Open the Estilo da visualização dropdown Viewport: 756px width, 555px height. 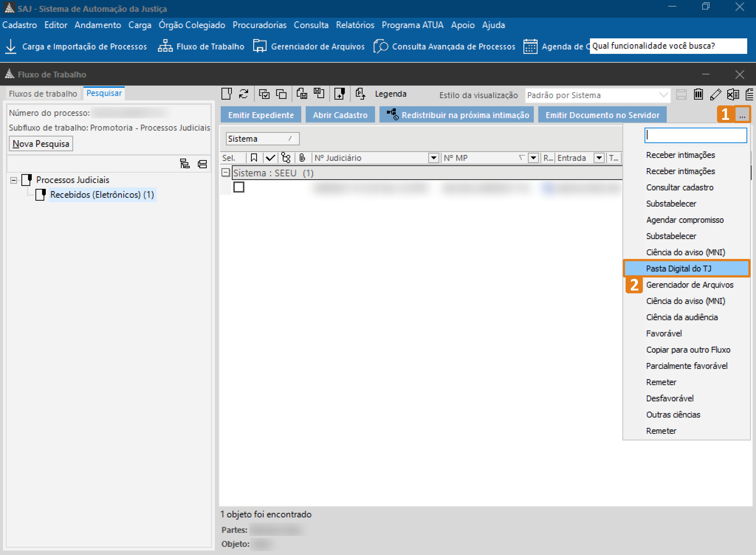pyautogui.click(x=663, y=95)
